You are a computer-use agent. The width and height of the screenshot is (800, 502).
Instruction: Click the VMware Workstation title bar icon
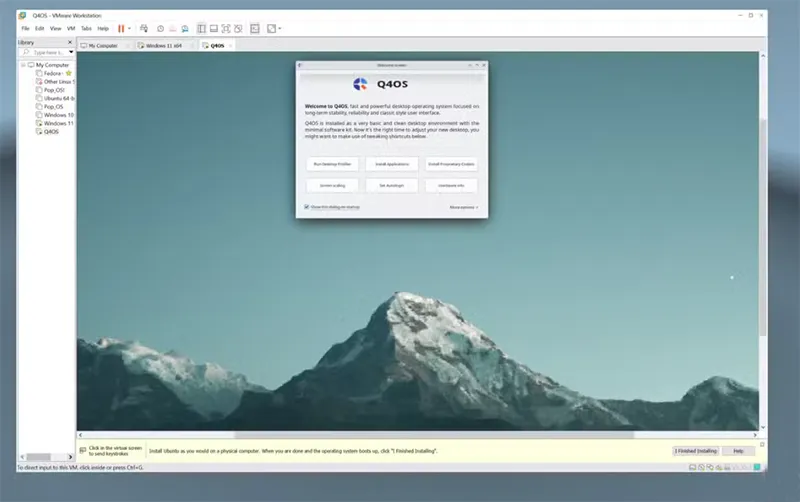(23, 15)
